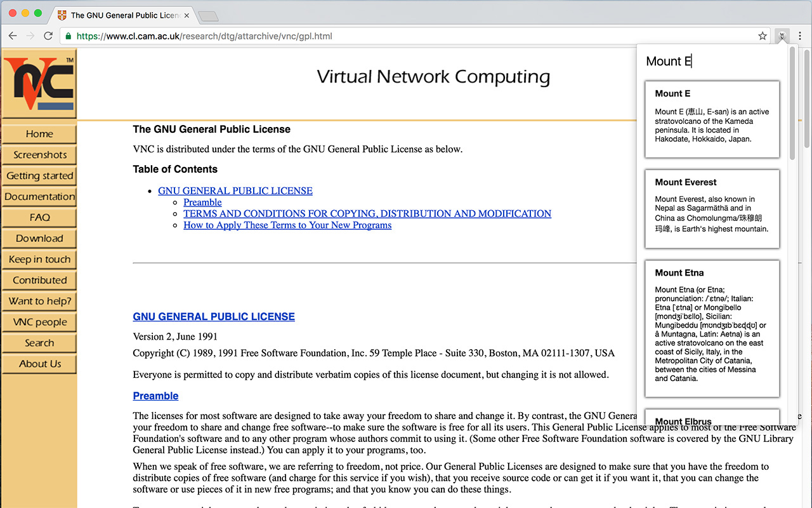812x508 pixels.
Task: Click the address bar URL
Action: click(x=204, y=36)
